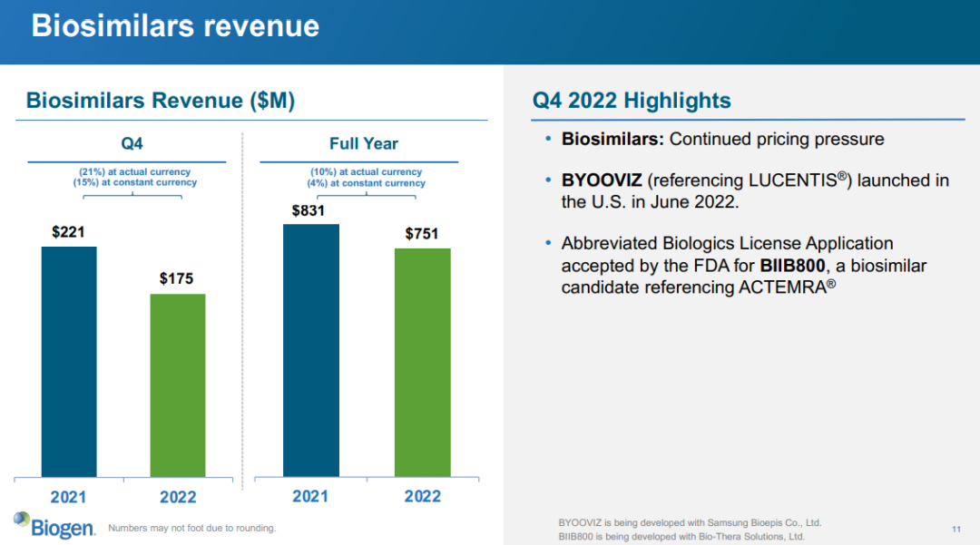Click the Full Year 2021 blue bar

click(310, 350)
